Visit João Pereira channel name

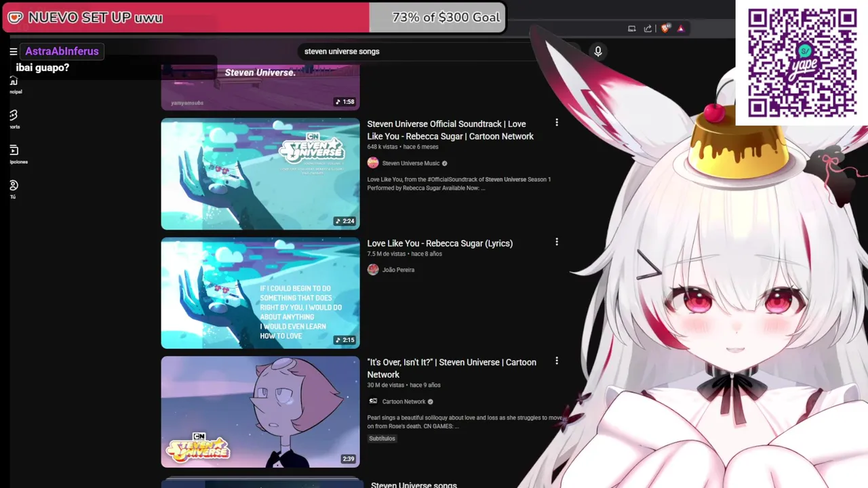click(x=398, y=270)
